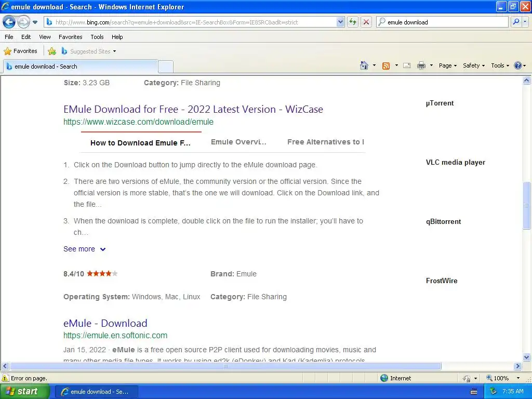This screenshot has width=532, height=399.
Task: Click the 'emule download' search box
Action: click(442, 22)
